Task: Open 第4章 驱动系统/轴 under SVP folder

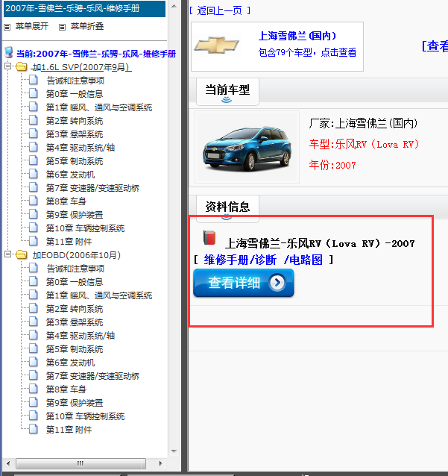Action: point(80,148)
